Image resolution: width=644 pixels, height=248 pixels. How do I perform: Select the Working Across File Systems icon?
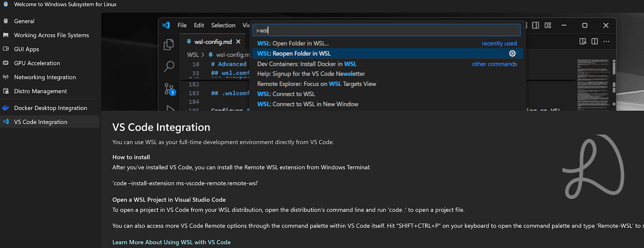[x=6, y=35]
